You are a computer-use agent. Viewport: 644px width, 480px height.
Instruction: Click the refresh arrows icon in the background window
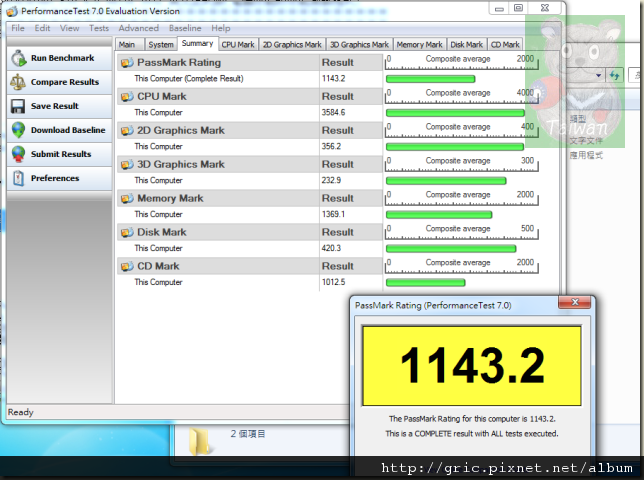coord(614,75)
